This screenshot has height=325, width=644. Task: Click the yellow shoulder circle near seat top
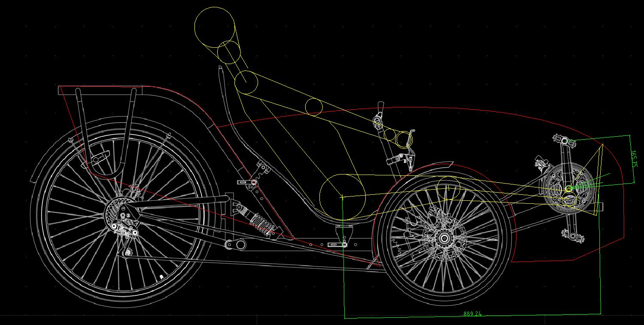pos(246,82)
